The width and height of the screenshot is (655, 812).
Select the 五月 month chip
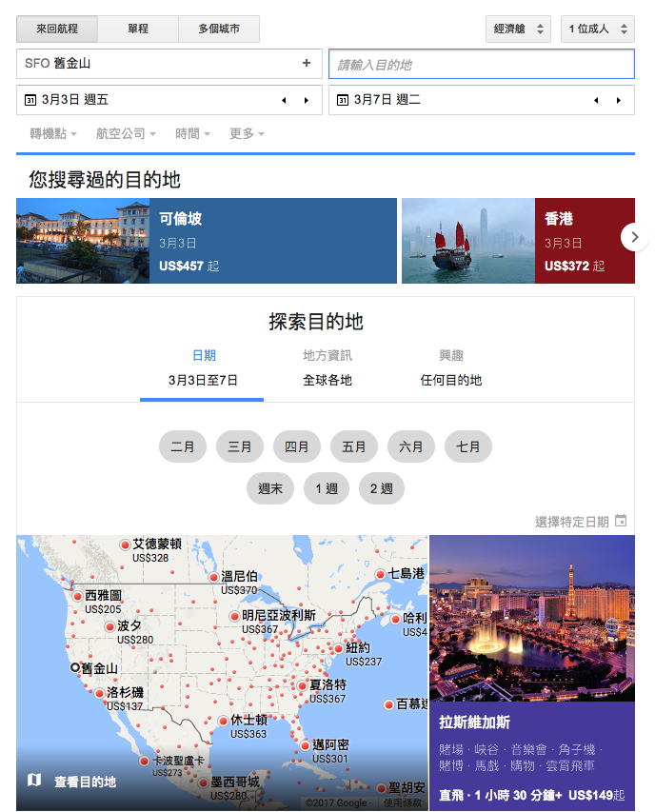[354, 446]
